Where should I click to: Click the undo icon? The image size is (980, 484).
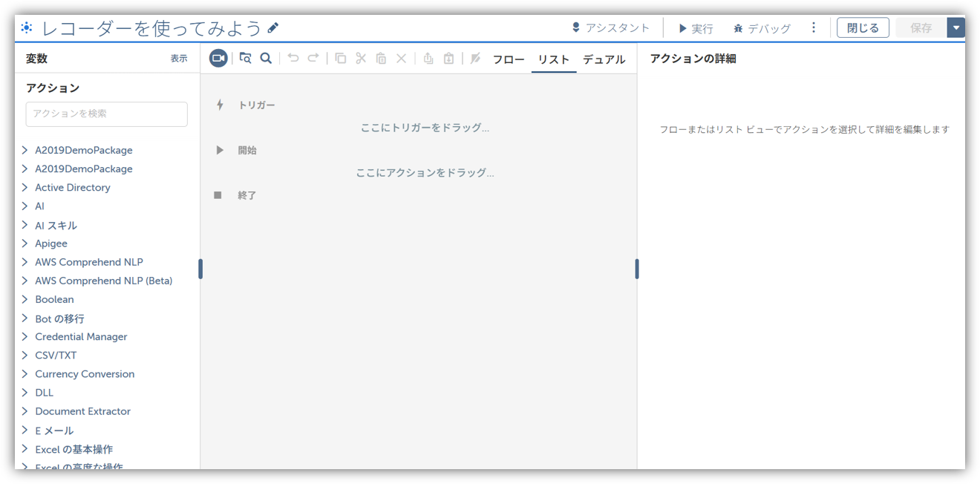[x=292, y=58]
